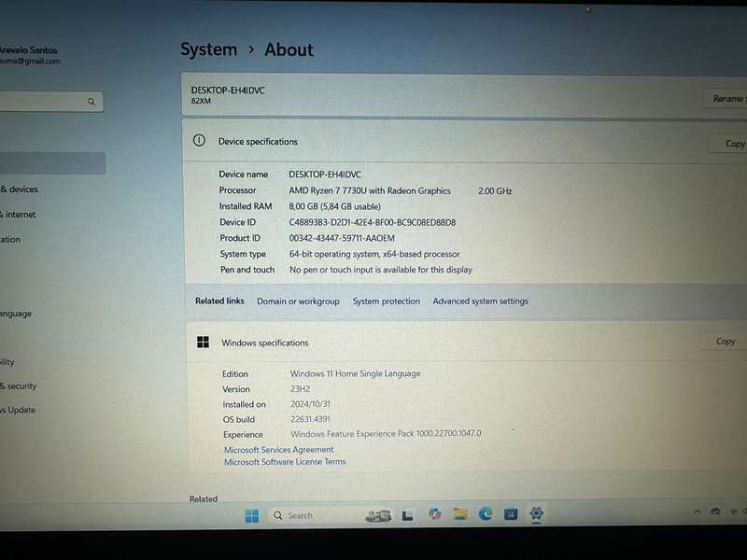Open Microsoft Services Agreement link
The width and height of the screenshot is (747, 560).
click(x=278, y=450)
